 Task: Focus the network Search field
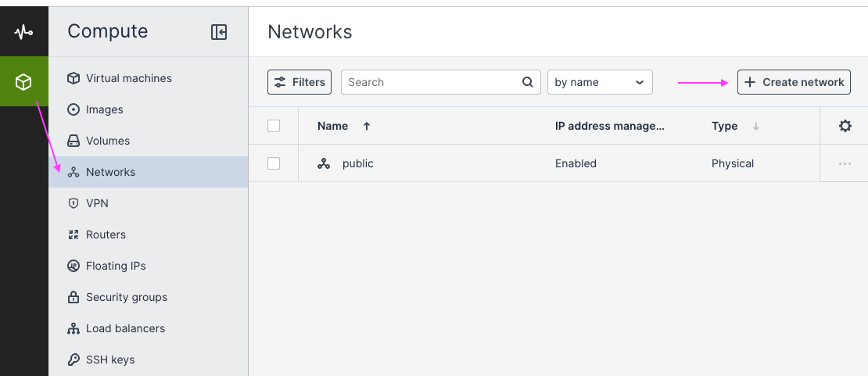(x=432, y=82)
